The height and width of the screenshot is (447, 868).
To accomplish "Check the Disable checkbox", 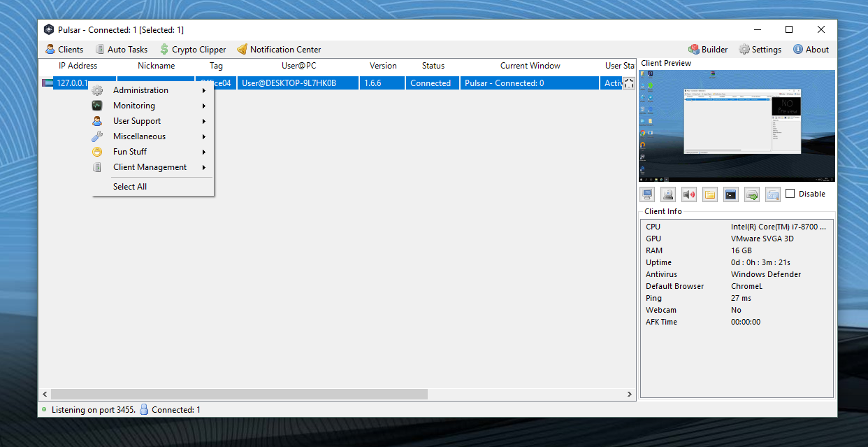I will coord(790,194).
